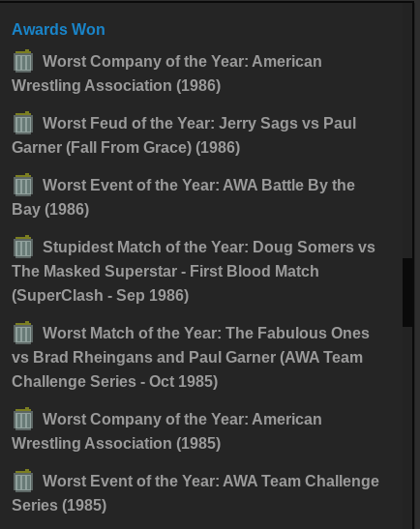Image resolution: width=420 pixels, height=529 pixels.
Task: Click trash icon for Worst Company 1985 award
Action: 23,419
